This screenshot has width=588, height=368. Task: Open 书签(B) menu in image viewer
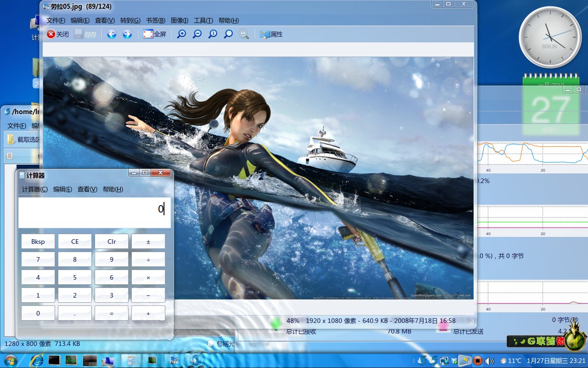point(156,20)
